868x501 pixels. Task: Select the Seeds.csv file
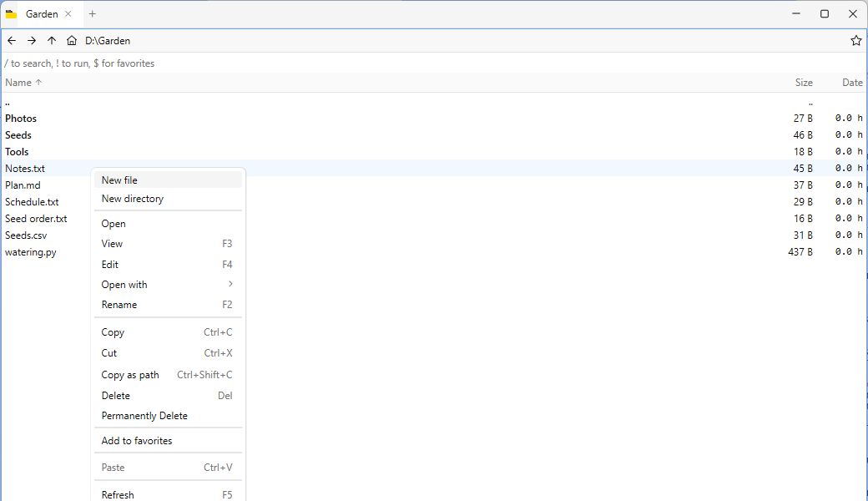point(434,235)
